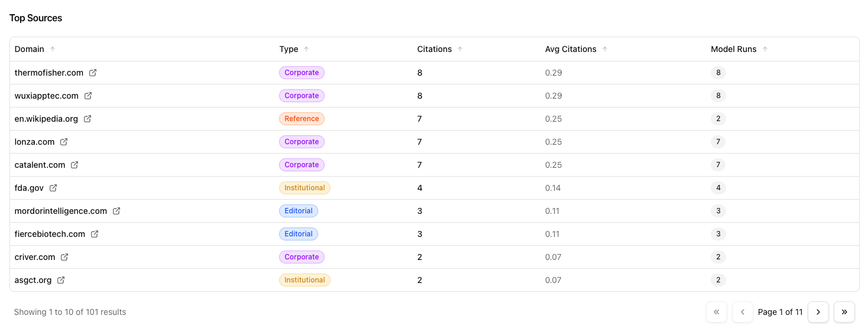Click external link icon next to en.wikipedia.org
Image resolution: width=868 pixels, height=335 pixels.
(88, 119)
